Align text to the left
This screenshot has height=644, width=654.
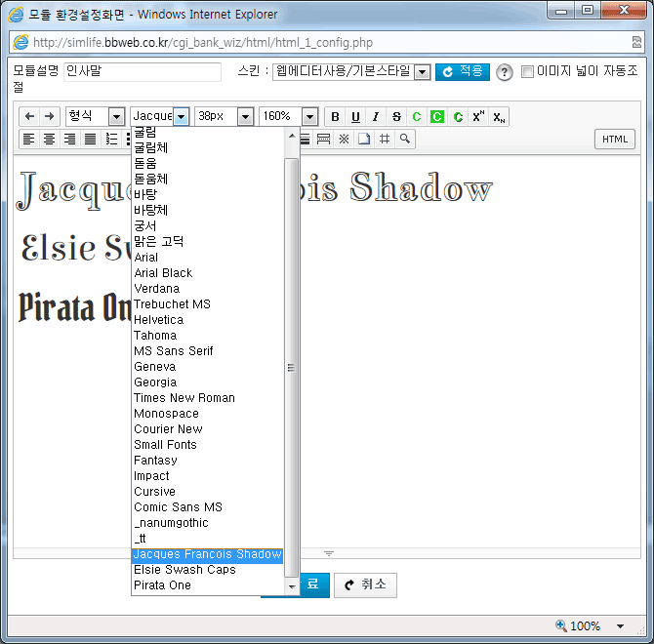coord(29,140)
